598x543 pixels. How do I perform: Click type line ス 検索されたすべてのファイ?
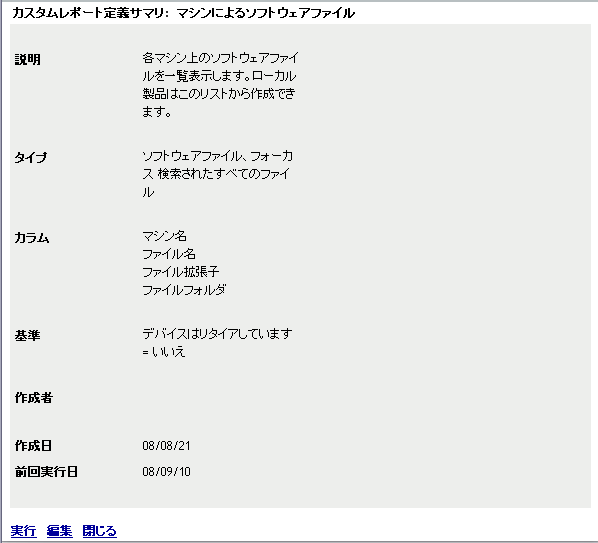point(216,174)
